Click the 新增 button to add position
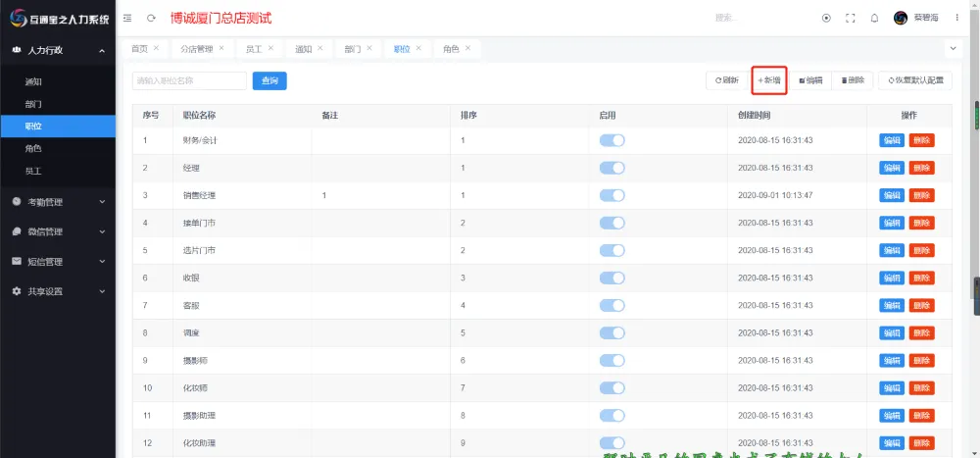This screenshot has width=980, height=458. [x=769, y=80]
